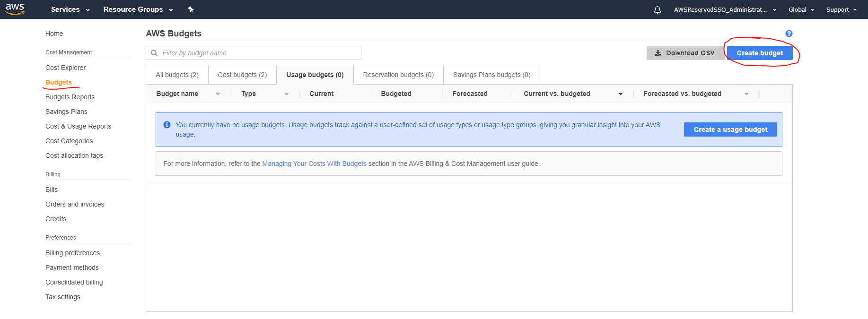Screen dimensions: 868x319
Task: Open the notifications bell icon
Action: click(658, 9)
